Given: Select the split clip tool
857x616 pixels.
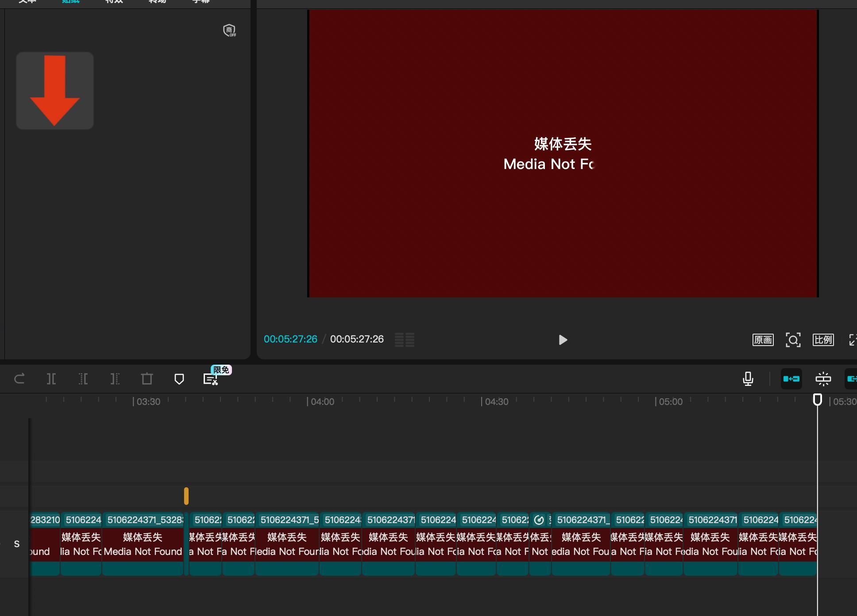Looking at the screenshot, I should coord(51,379).
